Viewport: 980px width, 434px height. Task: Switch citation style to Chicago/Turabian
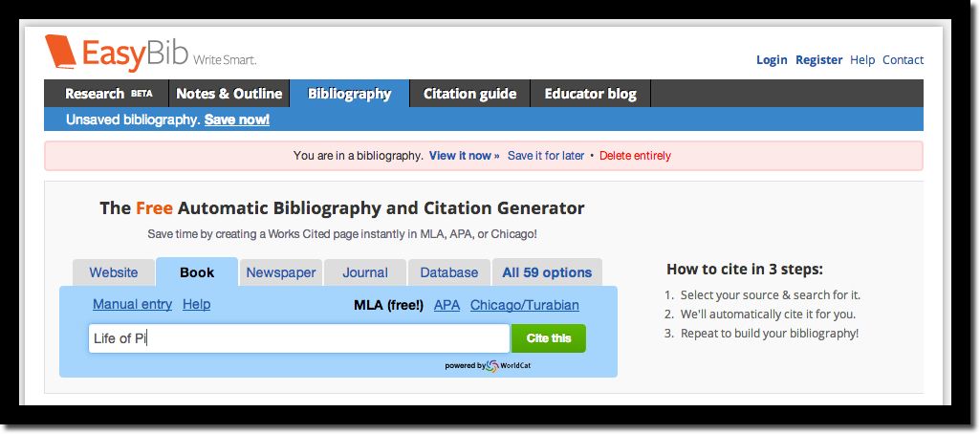click(x=524, y=305)
